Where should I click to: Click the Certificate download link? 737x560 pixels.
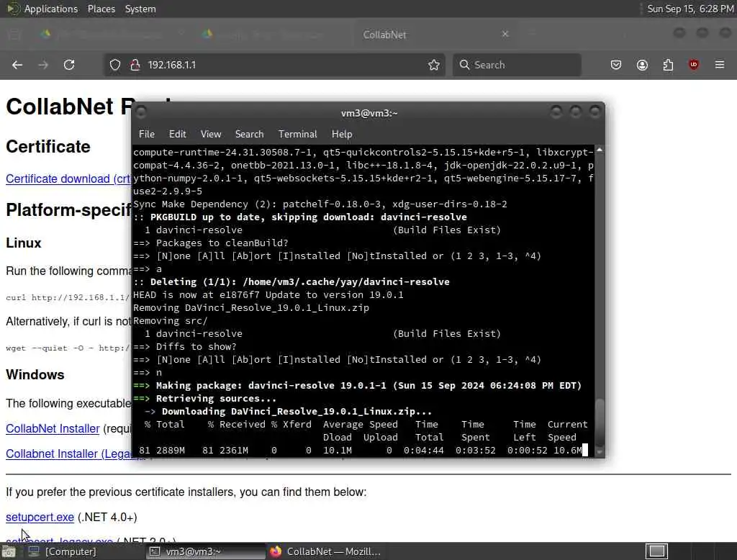[68, 179]
